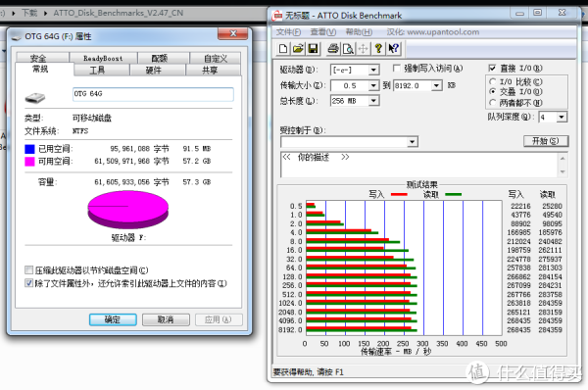Click the drive icon in OTG 64G properties
Viewport: 588px width, 390px height.
click(35, 98)
